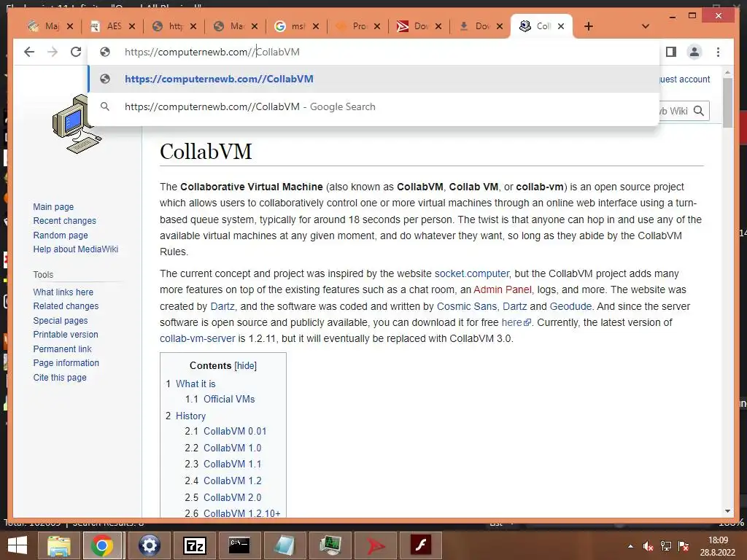
Task: Switch to the first Maj tab
Action: [x=44, y=26]
